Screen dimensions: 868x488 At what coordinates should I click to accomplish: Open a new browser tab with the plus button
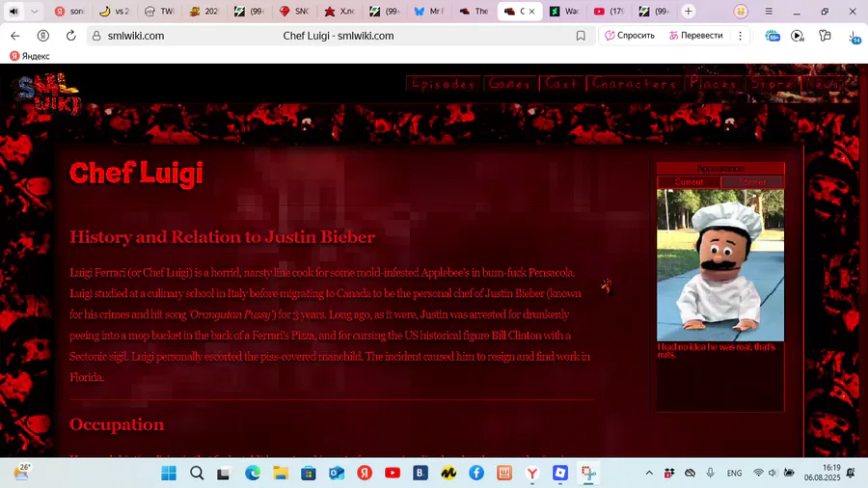pos(688,11)
